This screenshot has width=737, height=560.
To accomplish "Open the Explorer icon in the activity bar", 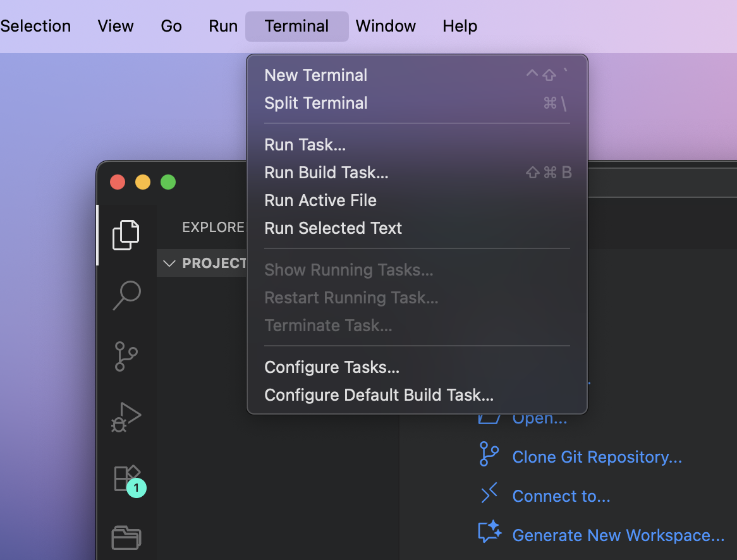I will point(126,234).
